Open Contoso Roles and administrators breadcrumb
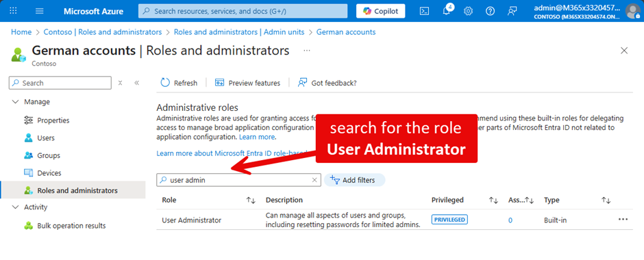The image size is (644, 260). [103, 31]
